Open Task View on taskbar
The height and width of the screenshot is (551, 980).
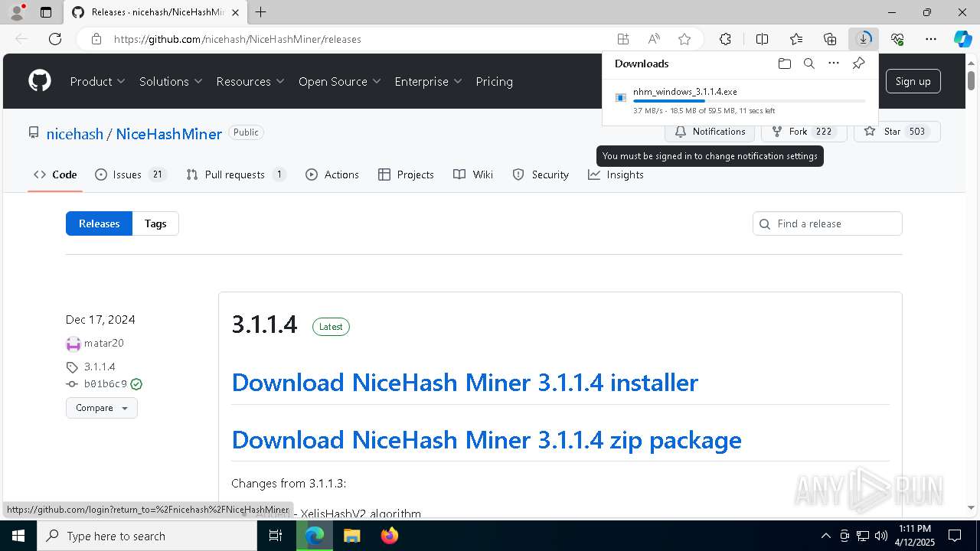pos(276,536)
